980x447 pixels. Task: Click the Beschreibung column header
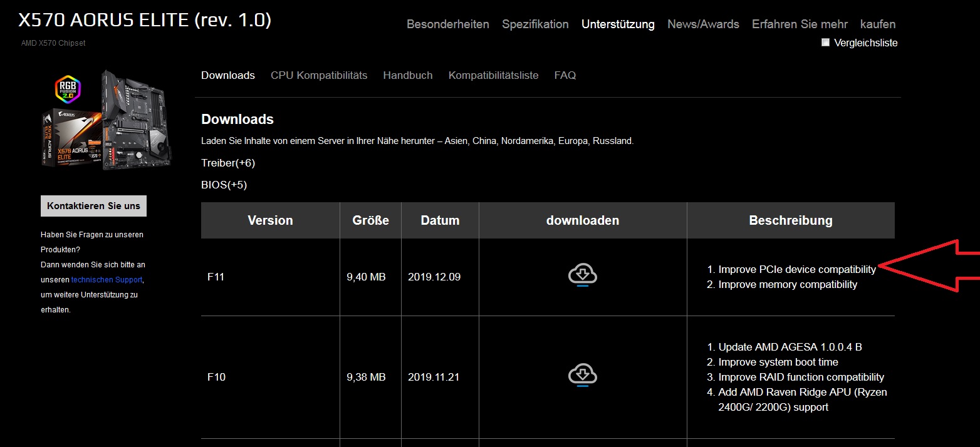[x=791, y=220]
